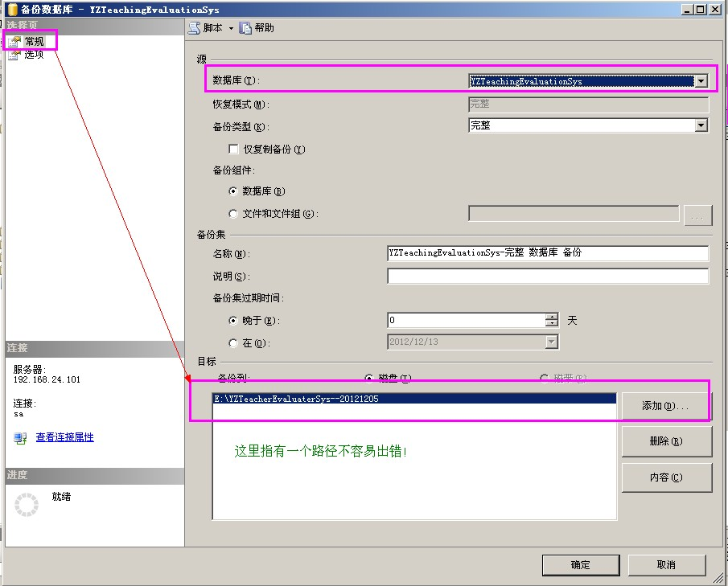
Task: Click the browse ellipsis next to 文件和文件组
Action: pos(697,214)
